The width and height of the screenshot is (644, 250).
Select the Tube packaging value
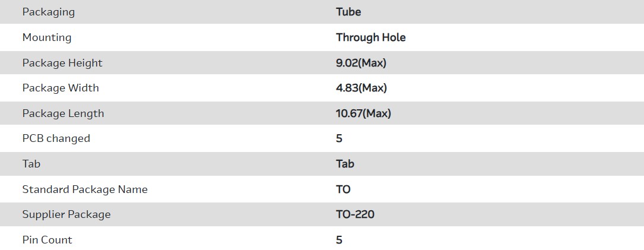(348, 12)
